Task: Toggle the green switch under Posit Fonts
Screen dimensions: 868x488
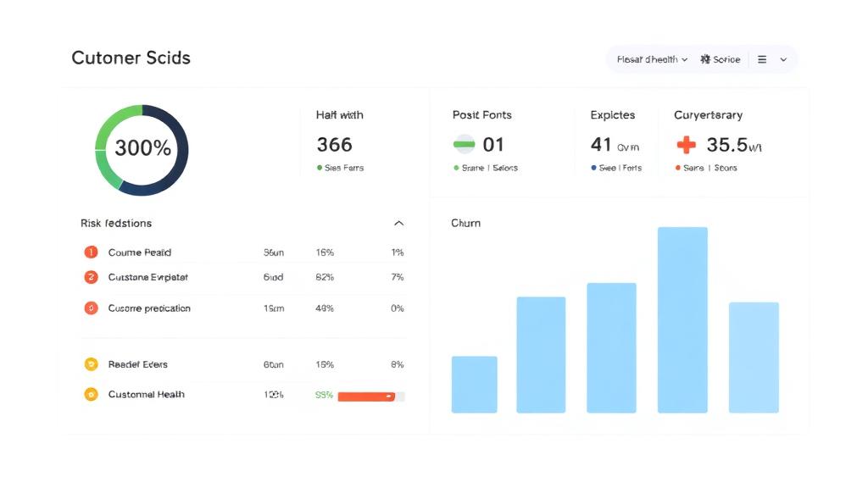Action: point(464,144)
